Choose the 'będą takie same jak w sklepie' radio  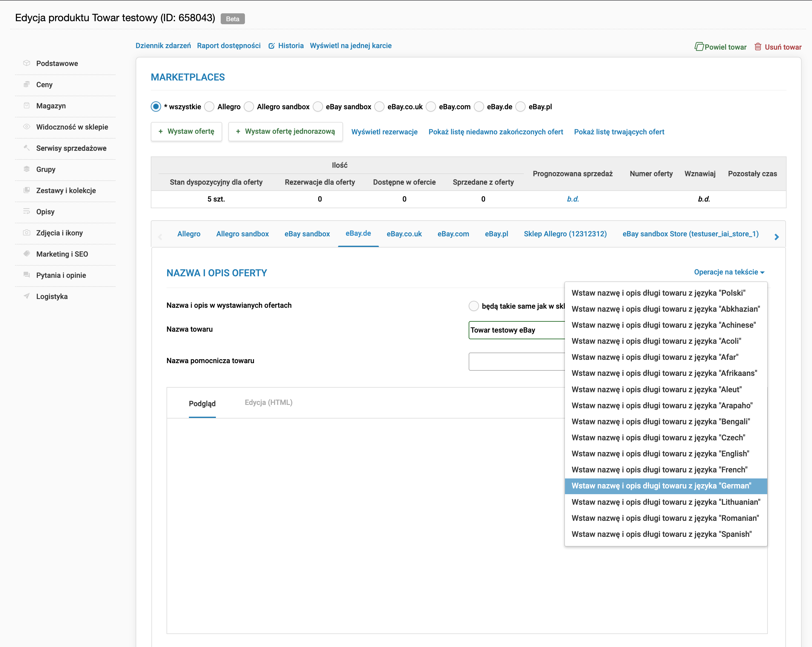[x=474, y=306]
